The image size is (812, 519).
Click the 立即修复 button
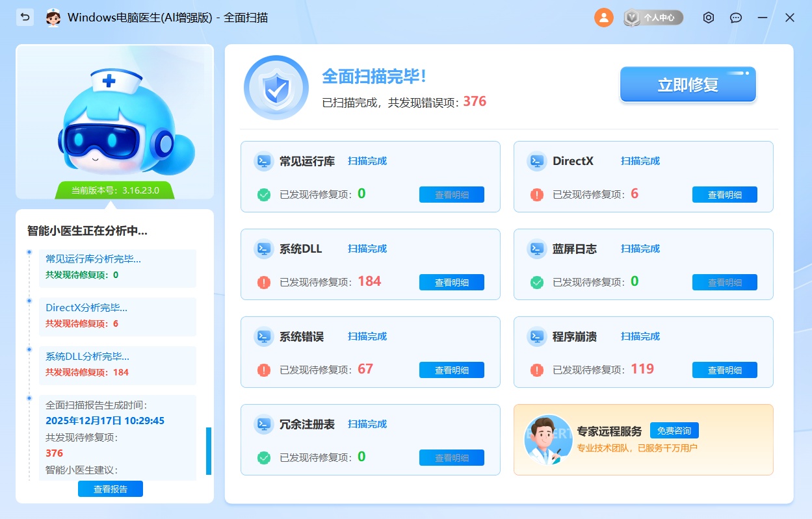(x=688, y=85)
